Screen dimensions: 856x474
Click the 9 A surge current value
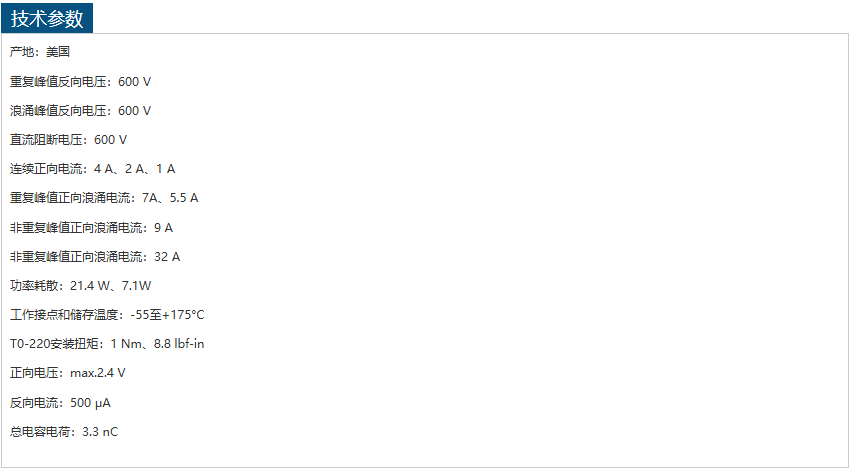click(163, 227)
